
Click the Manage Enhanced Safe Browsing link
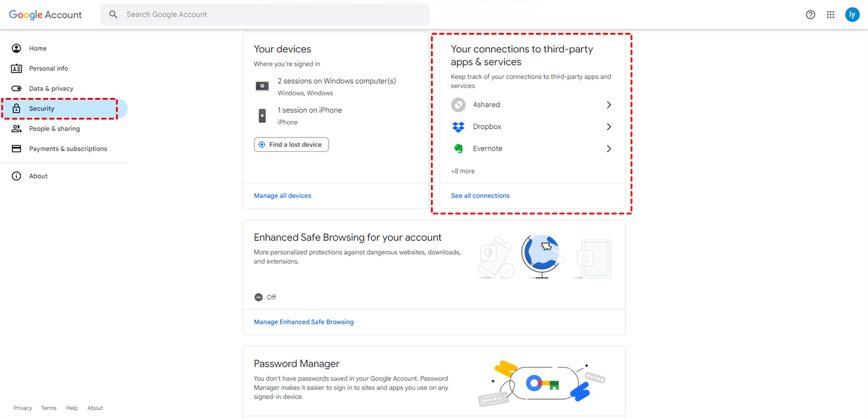click(304, 322)
